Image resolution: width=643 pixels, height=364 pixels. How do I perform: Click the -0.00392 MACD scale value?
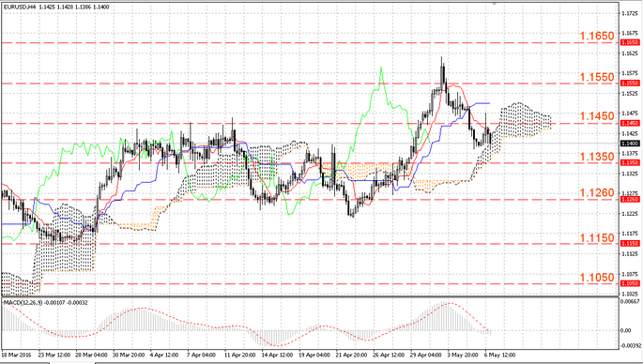click(630, 345)
